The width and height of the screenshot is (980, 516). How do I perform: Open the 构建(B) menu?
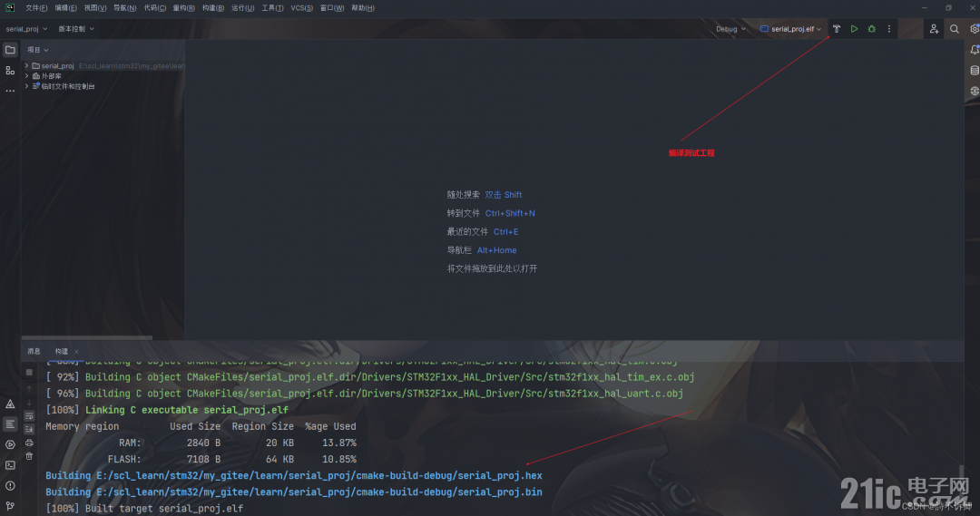(213, 8)
